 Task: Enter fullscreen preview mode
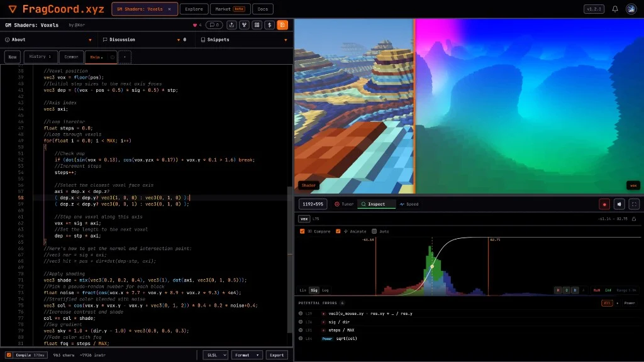(634, 204)
